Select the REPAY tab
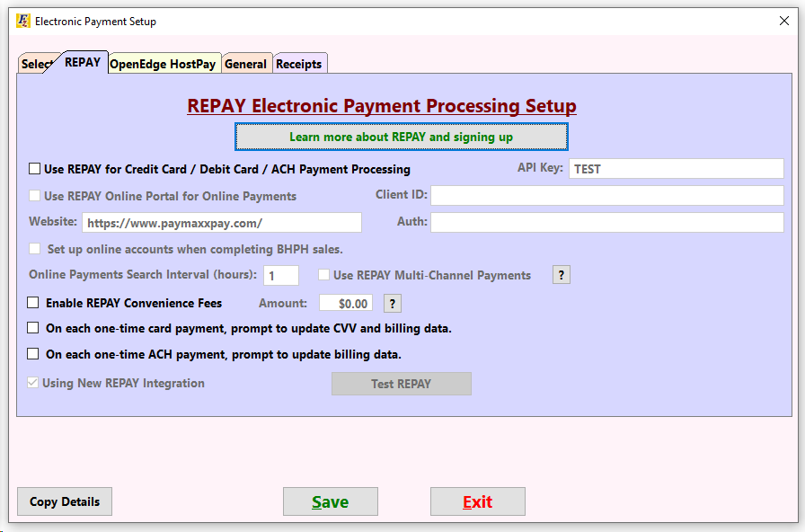This screenshot has height=532, width=805. click(x=83, y=62)
